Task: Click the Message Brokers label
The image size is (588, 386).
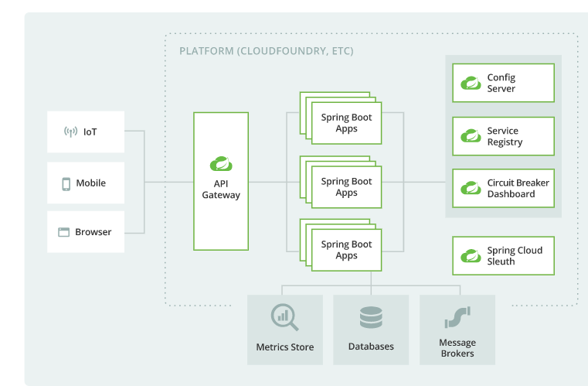Action: (457, 347)
